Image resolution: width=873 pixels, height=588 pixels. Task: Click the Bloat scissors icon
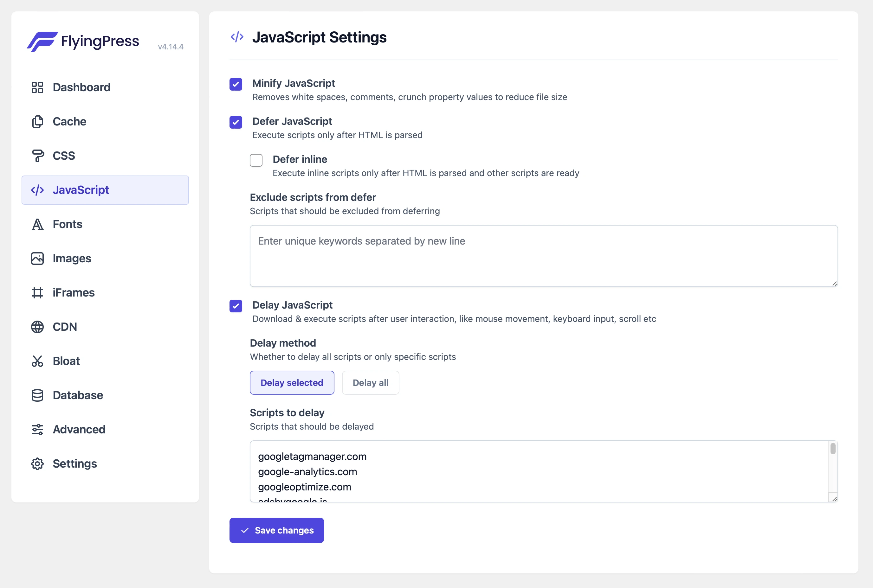tap(37, 361)
